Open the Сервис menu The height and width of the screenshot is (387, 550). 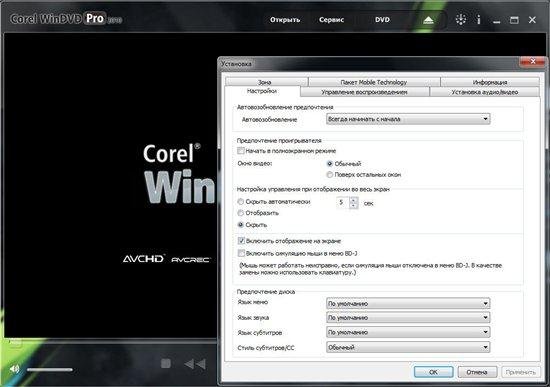[331, 20]
